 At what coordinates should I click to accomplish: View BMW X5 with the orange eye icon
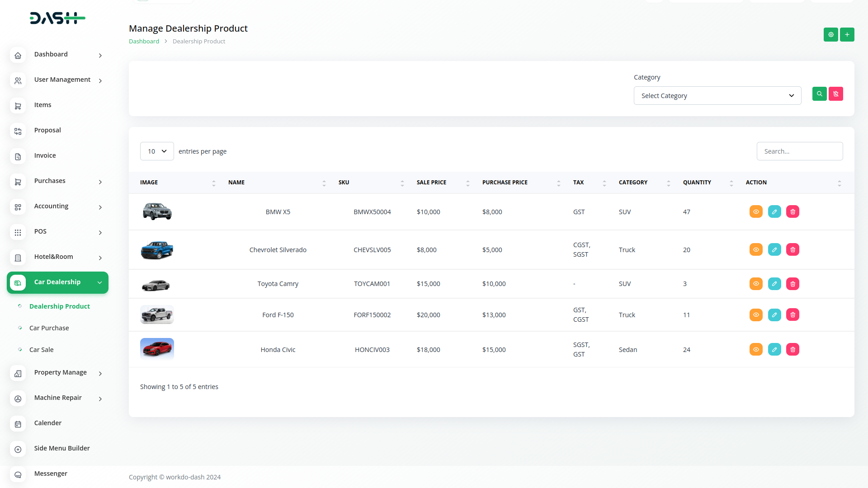[x=756, y=212]
